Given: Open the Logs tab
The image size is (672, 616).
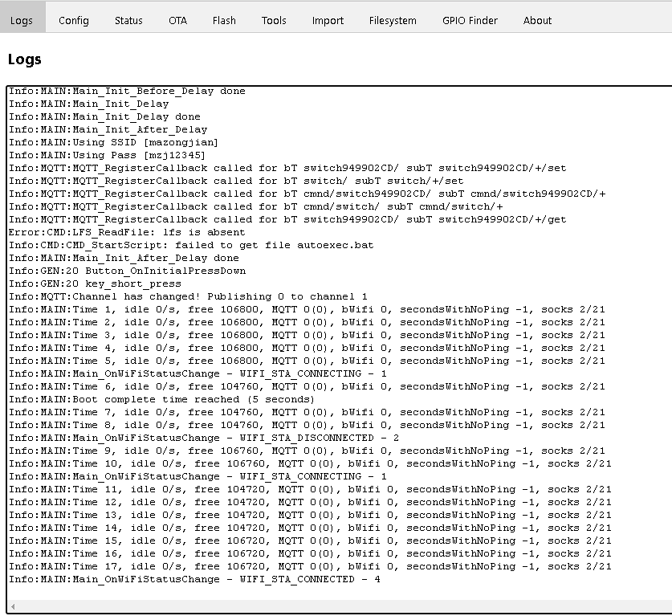Looking at the screenshot, I should 22,17.
